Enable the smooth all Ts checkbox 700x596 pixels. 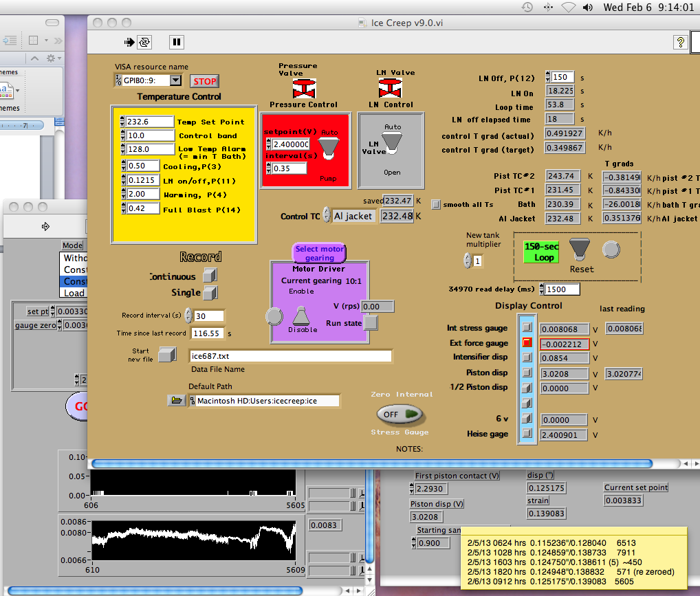(x=436, y=204)
